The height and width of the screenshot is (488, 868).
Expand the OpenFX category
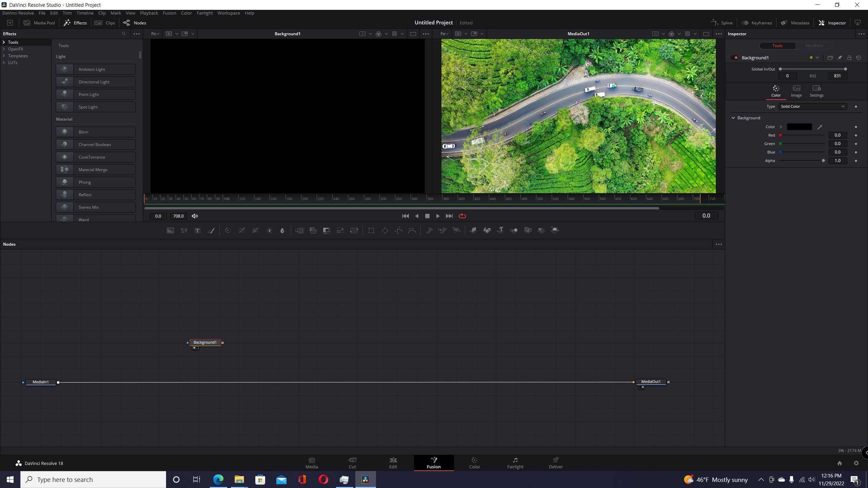pos(4,49)
